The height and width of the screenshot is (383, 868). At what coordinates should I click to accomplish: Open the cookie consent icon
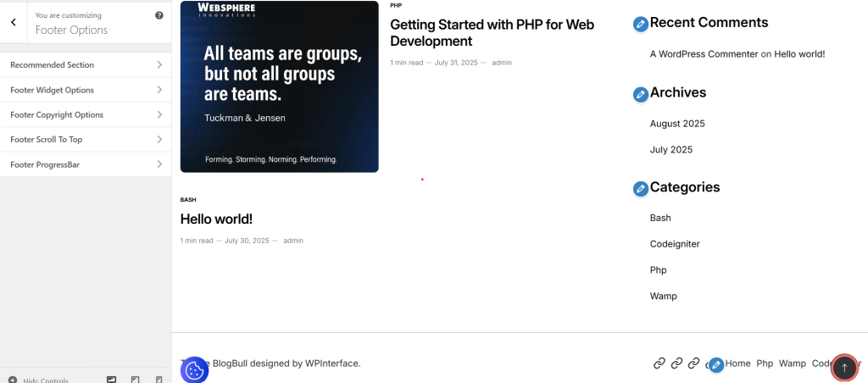click(x=194, y=369)
